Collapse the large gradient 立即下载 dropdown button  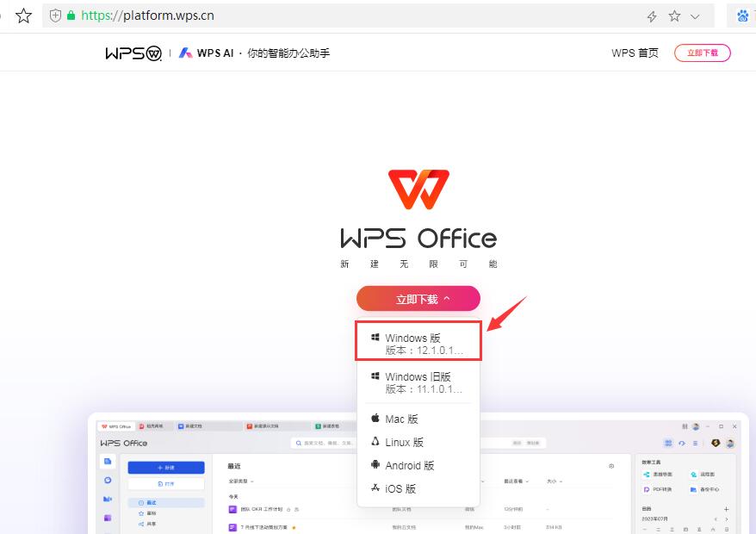[418, 299]
